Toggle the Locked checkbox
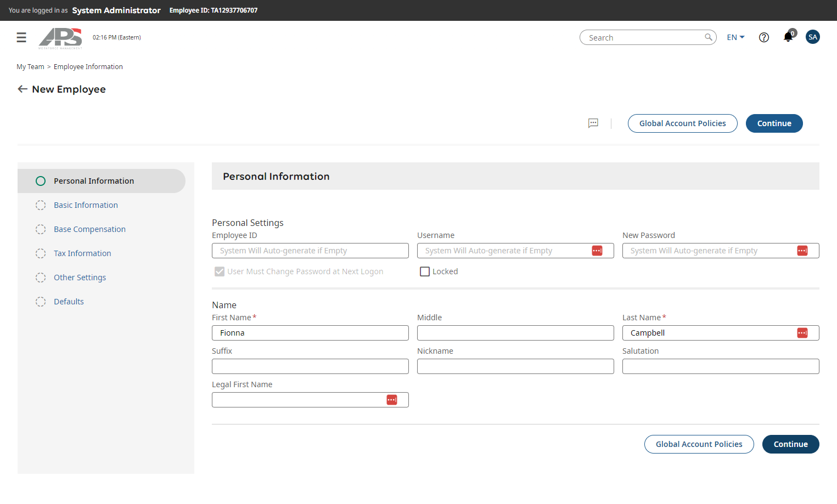Screen dimensions: 837x504 pyautogui.click(x=425, y=271)
